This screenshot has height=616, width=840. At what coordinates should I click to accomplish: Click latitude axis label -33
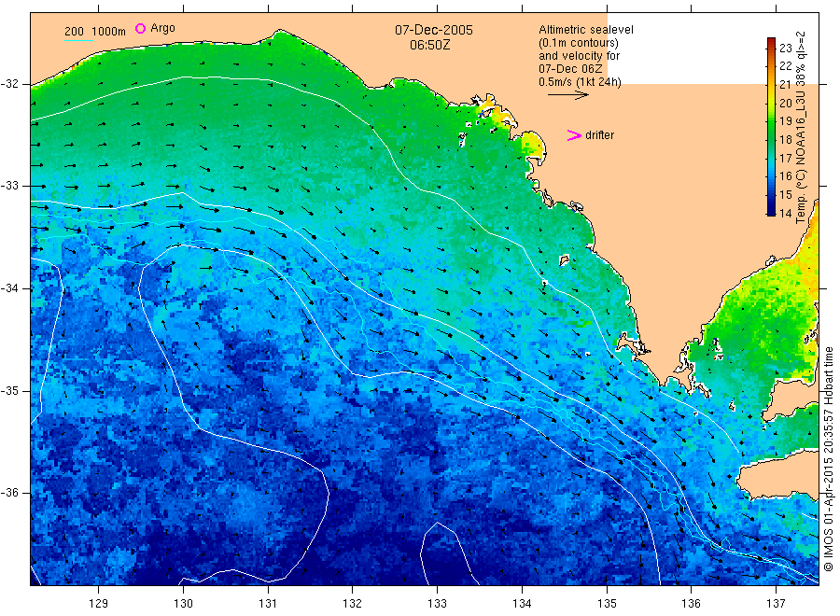coord(9,186)
